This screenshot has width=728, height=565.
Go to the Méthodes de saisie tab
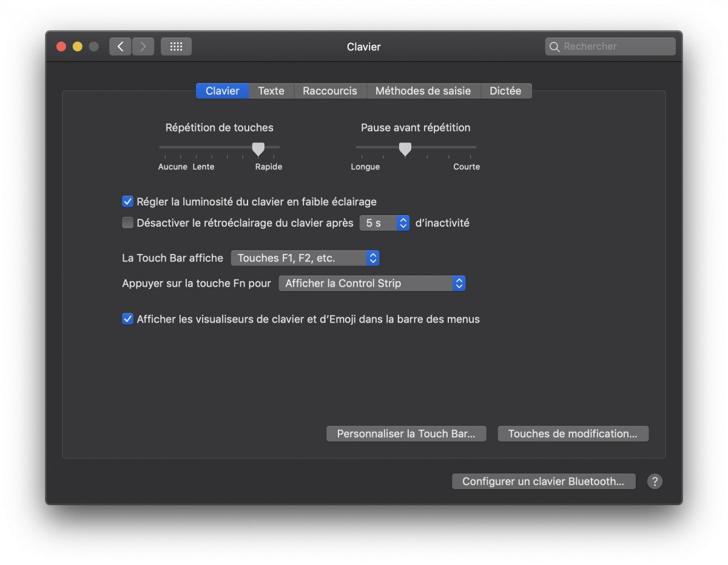pyautogui.click(x=423, y=90)
